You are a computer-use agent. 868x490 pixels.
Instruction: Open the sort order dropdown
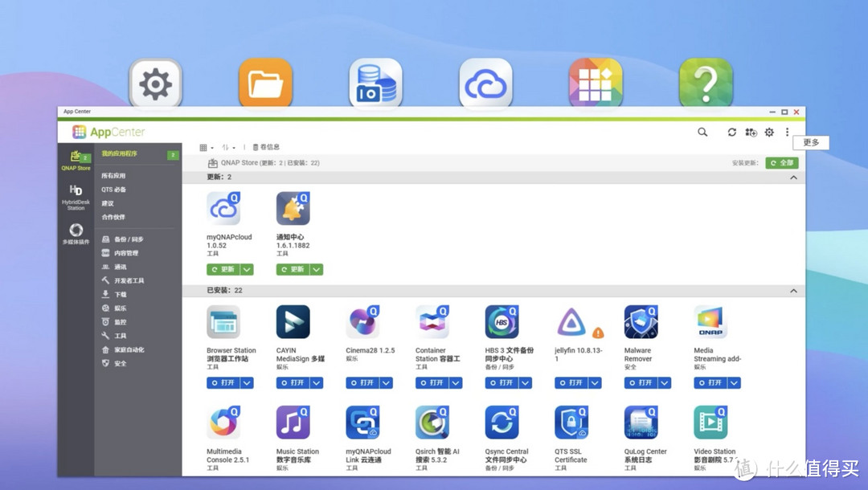click(x=229, y=148)
